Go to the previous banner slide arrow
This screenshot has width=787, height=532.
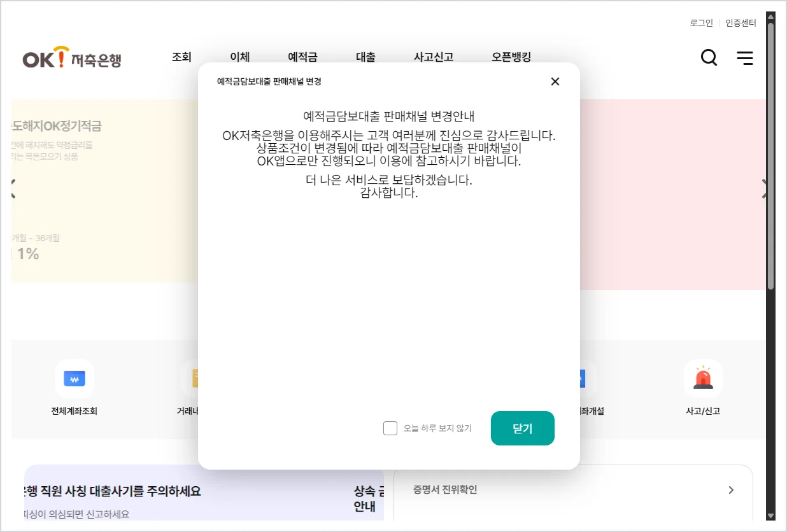(13, 189)
